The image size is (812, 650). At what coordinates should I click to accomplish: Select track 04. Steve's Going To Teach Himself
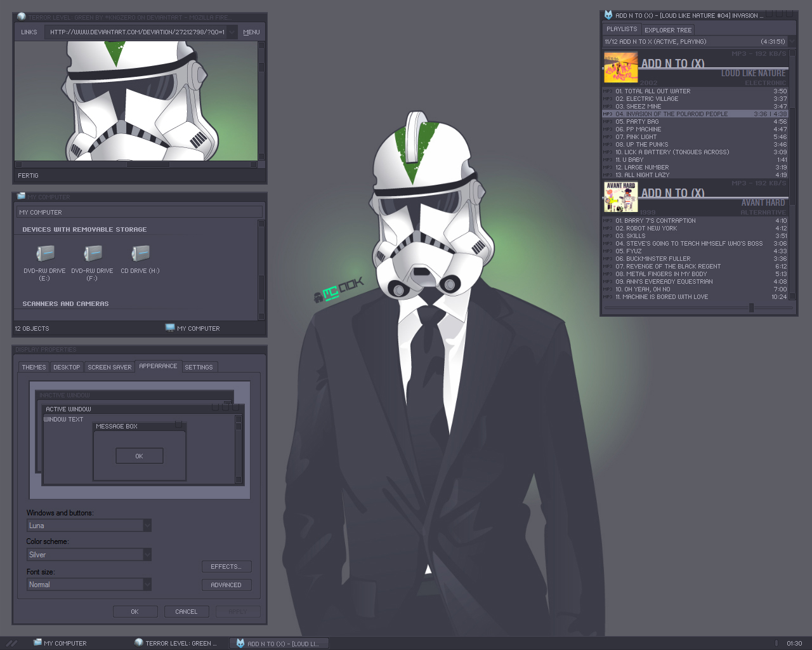click(x=695, y=244)
